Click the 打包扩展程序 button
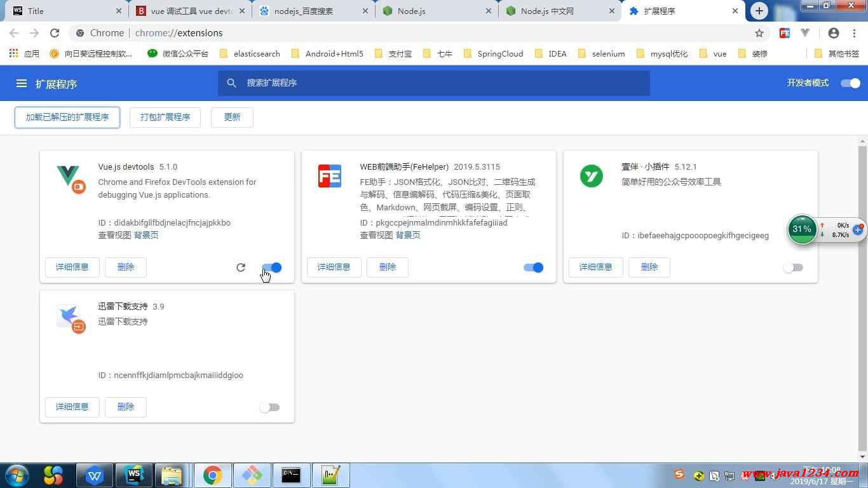 (165, 118)
